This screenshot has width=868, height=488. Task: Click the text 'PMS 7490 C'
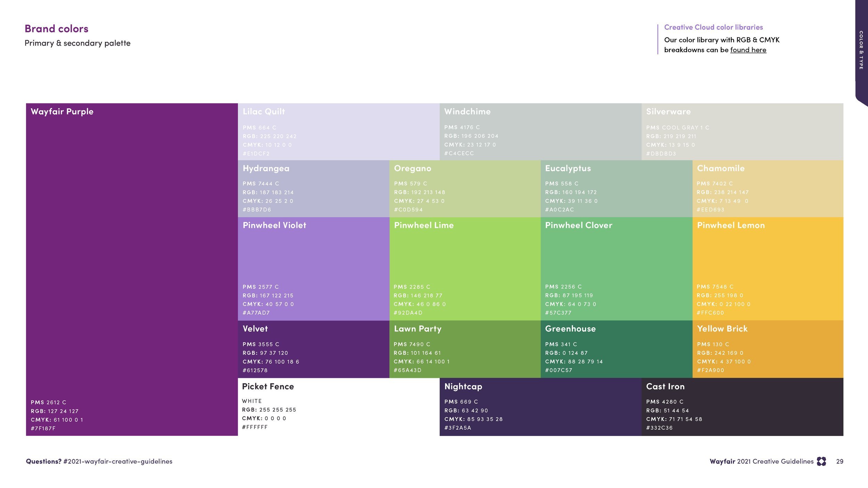(412, 344)
